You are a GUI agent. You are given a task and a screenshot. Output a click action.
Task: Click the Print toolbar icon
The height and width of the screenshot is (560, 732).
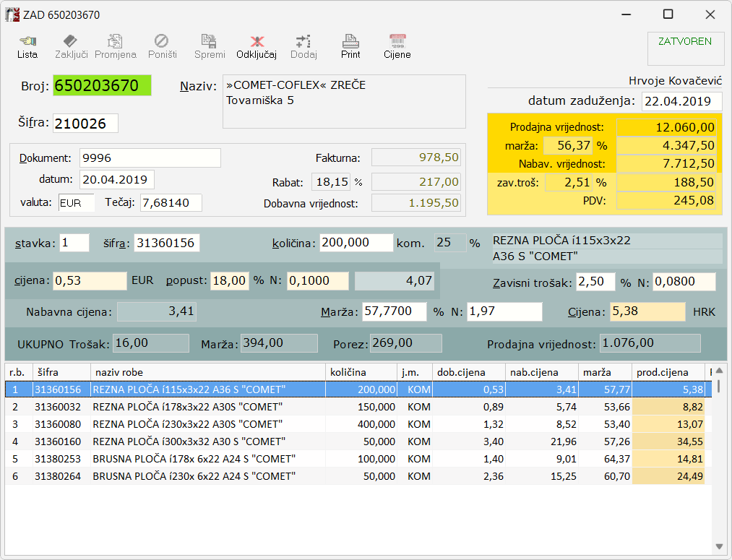(350, 46)
